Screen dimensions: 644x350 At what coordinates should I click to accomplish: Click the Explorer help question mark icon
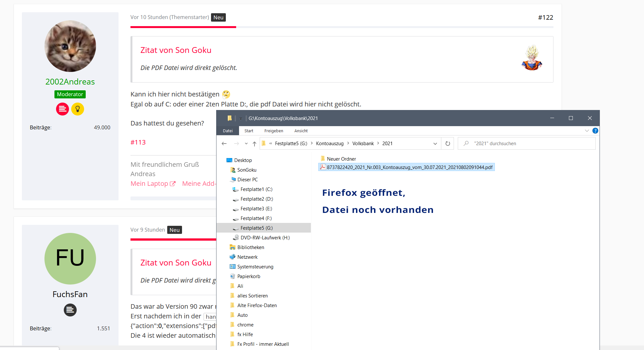[x=595, y=131]
